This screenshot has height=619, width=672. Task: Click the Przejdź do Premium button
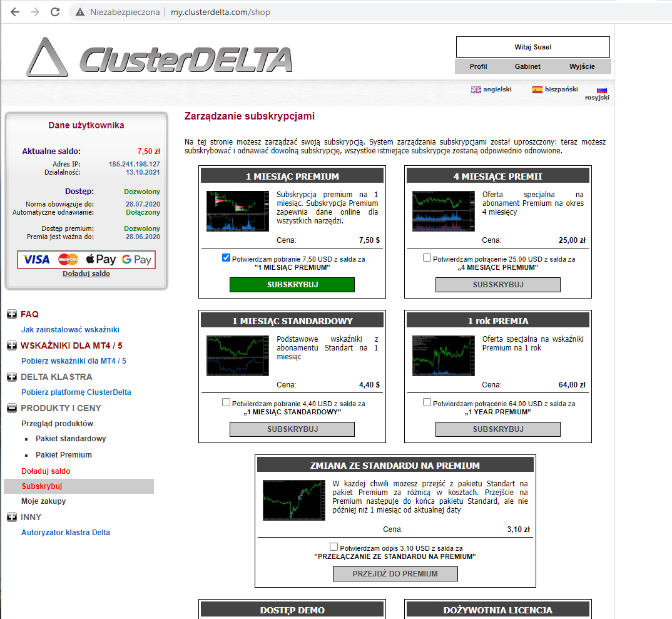coord(395,573)
